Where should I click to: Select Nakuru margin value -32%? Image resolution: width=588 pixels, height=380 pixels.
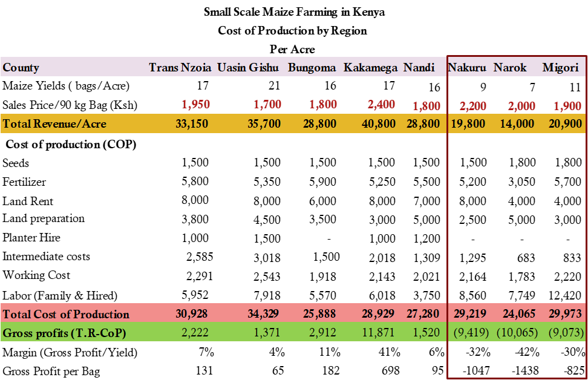pyautogui.click(x=478, y=352)
